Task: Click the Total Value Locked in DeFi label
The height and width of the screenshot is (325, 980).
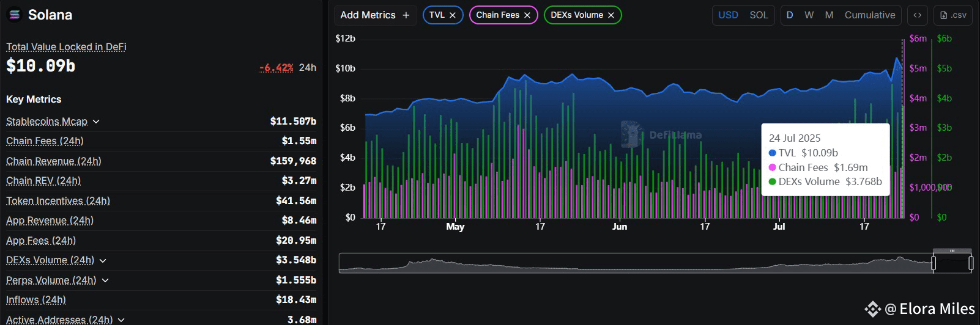Action: [x=66, y=46]
